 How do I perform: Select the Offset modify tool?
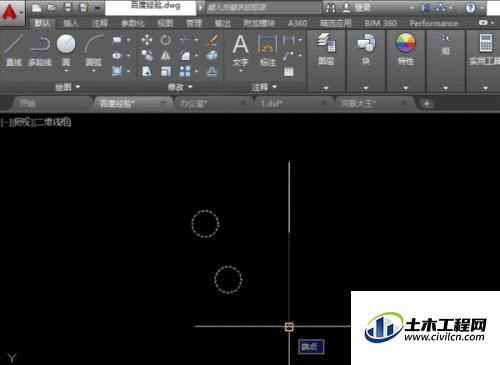pos(212,71)
